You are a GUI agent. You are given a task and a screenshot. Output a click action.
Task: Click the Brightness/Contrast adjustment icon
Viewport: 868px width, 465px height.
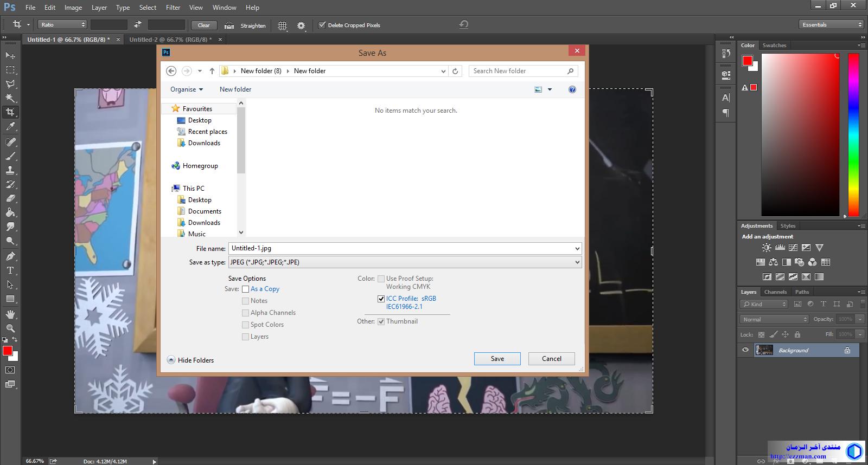coord(766,248)
